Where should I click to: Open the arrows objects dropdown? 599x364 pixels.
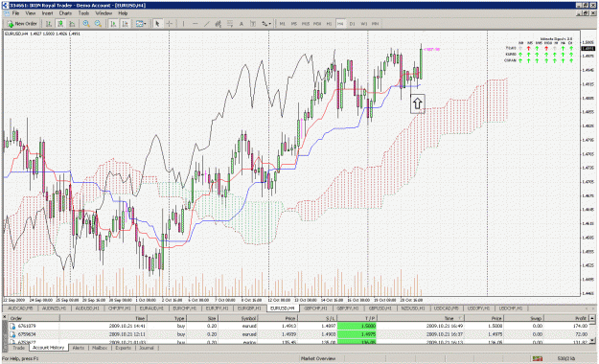(x=266, y=24)
